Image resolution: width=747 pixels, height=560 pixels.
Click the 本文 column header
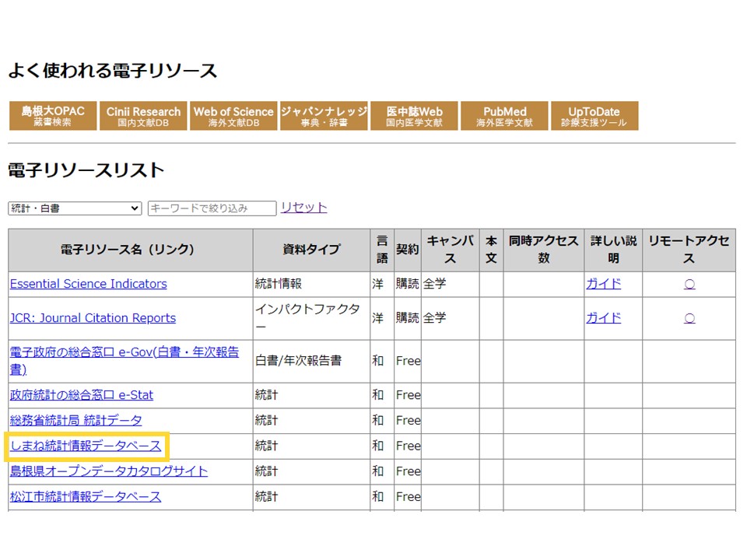coord(491,250)
